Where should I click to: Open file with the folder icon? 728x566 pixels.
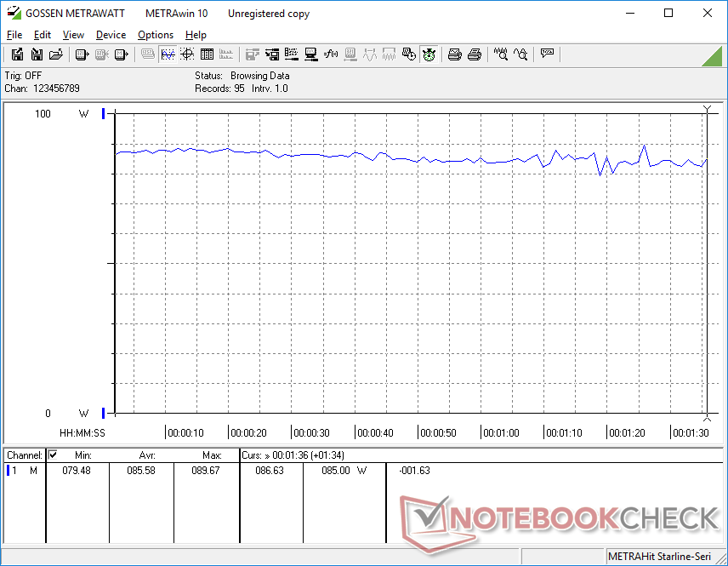click(x=56, y=54)
